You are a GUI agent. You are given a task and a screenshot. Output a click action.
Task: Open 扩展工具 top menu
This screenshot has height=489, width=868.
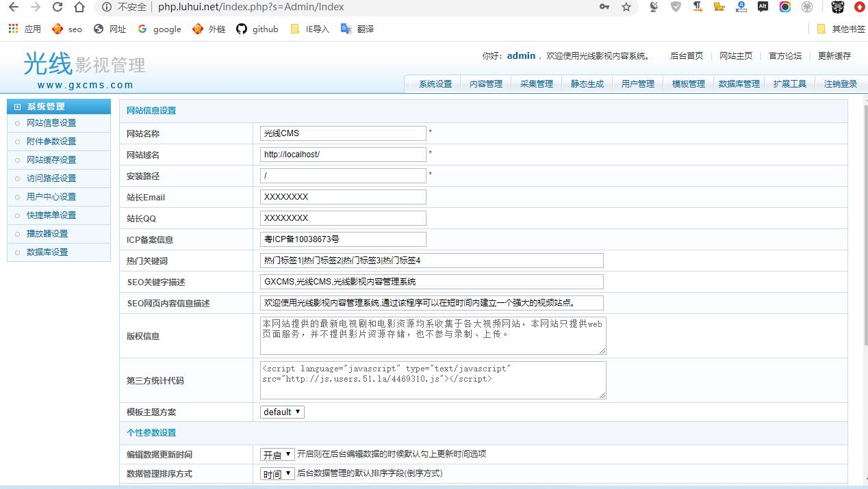790,83
